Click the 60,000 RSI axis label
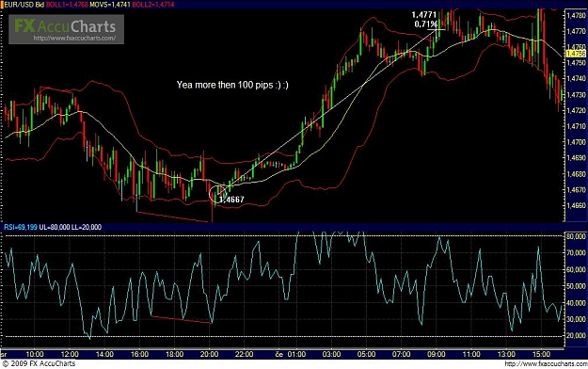 point(576,269)
